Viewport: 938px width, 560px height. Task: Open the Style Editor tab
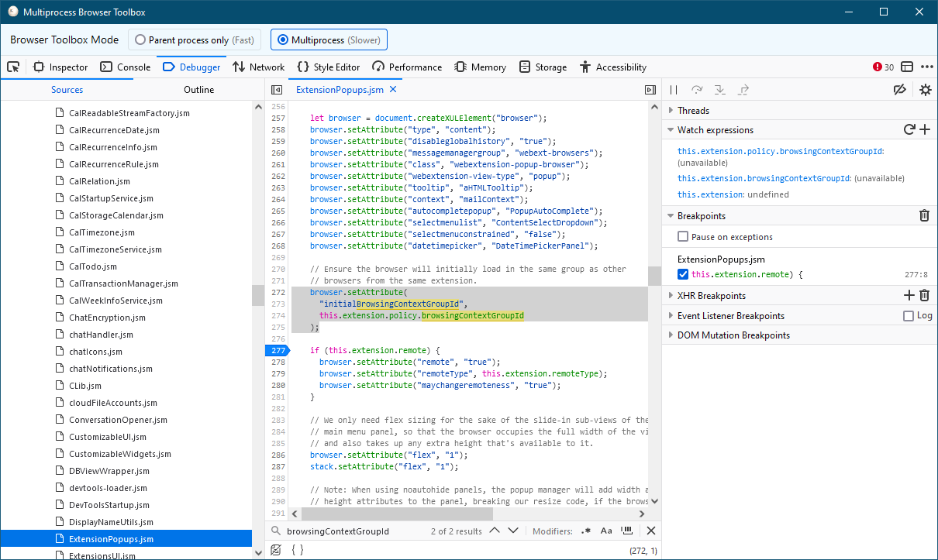pyautogui.click(x=329, y=67)
